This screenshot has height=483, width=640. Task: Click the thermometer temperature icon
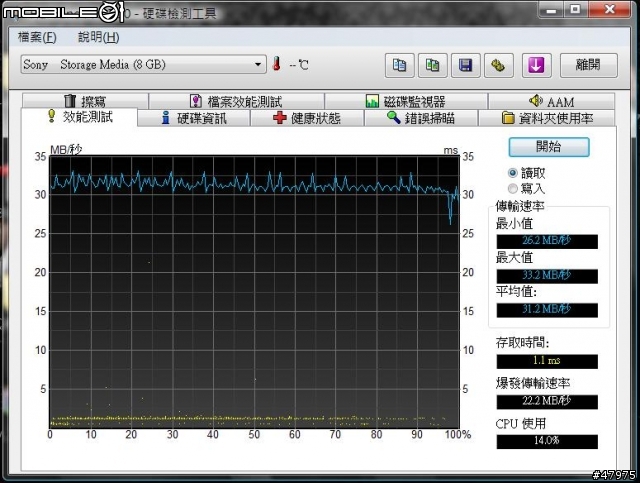pyautogui.click(x=277, y=64)
